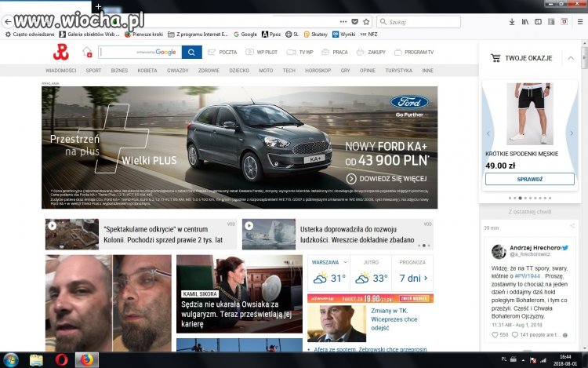Open the NFZ bookmark
Image resolution: width=588 pixels, height=368 pixels.
pos(368,35)
